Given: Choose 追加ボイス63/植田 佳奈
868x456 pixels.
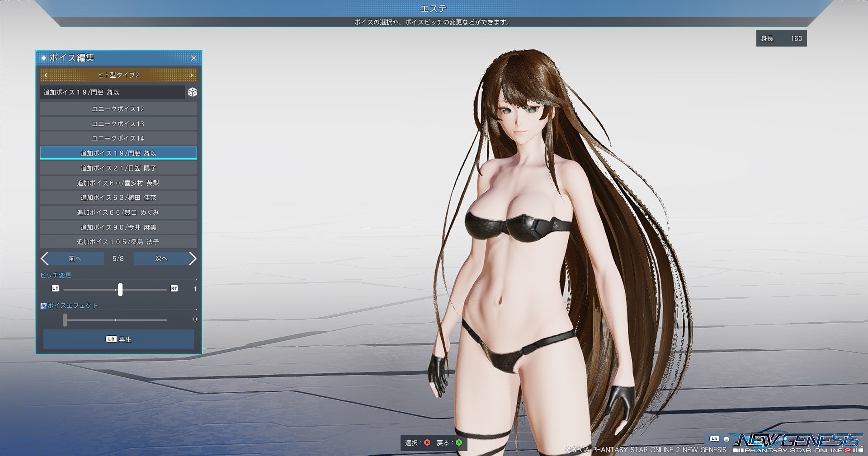Looking at the screenshot, I should coord(118,197).
